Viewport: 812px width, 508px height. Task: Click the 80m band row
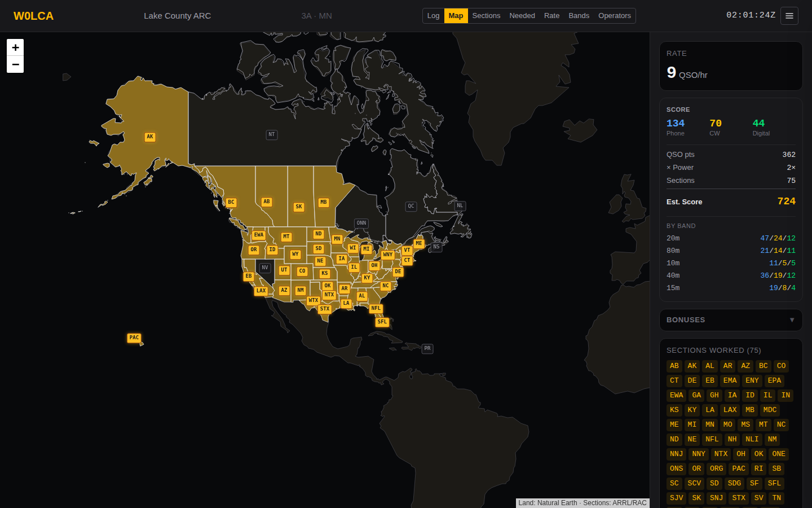731,251
